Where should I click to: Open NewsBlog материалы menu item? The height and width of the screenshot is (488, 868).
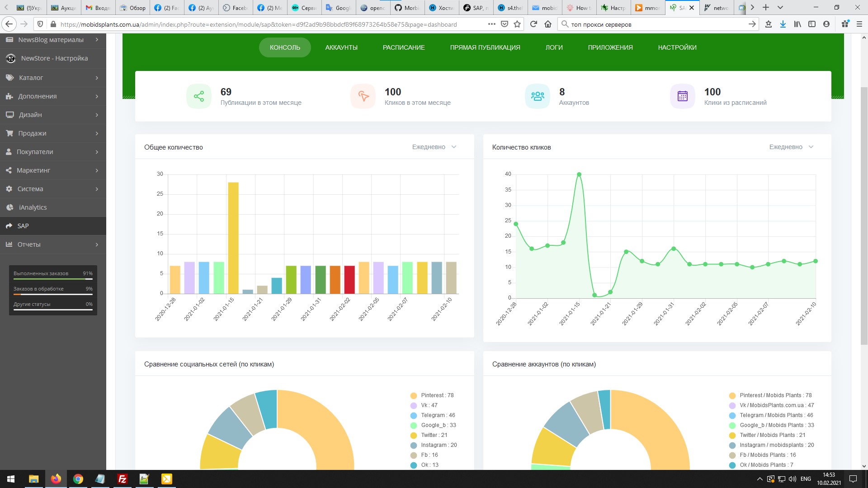tap(53, 40)
